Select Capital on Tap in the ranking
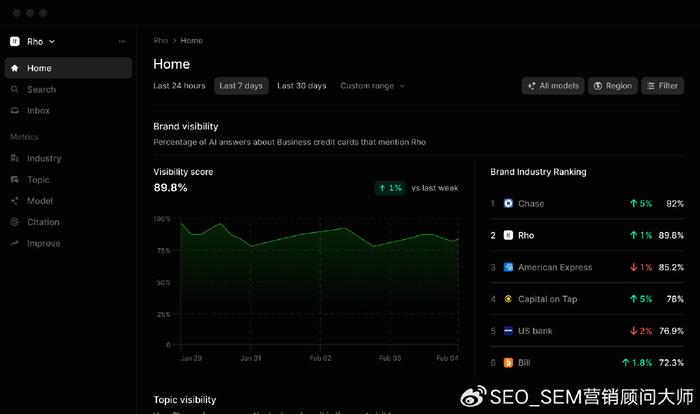Screen dimensions: 700x414 click(x=548, y=299)
